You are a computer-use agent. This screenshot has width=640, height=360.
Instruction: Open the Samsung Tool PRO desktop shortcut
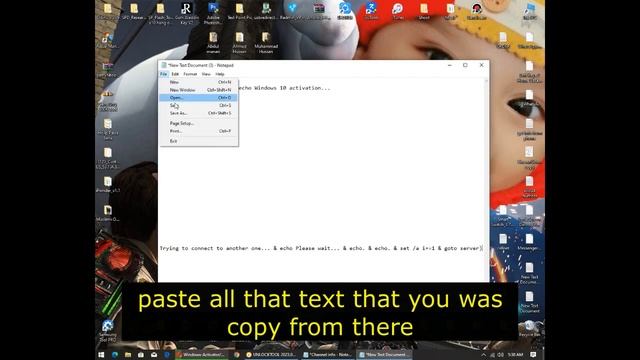[108, 331]
